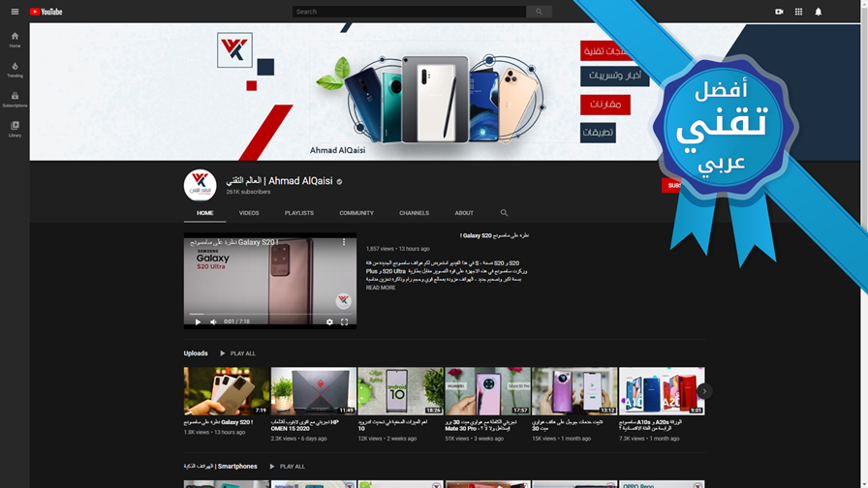Open the create video camera icon
This screenshot has height=488, width=868.
779,12
